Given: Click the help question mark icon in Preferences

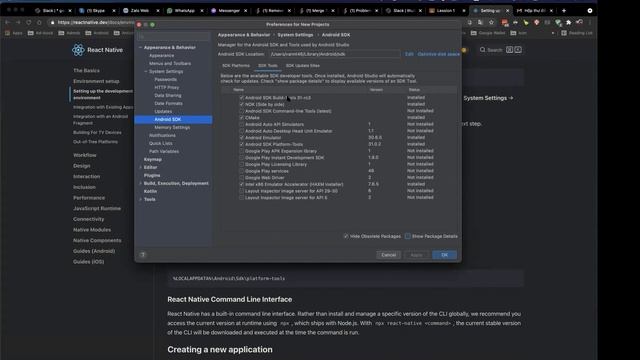Looking at the screenshot, I should [142, 255].
